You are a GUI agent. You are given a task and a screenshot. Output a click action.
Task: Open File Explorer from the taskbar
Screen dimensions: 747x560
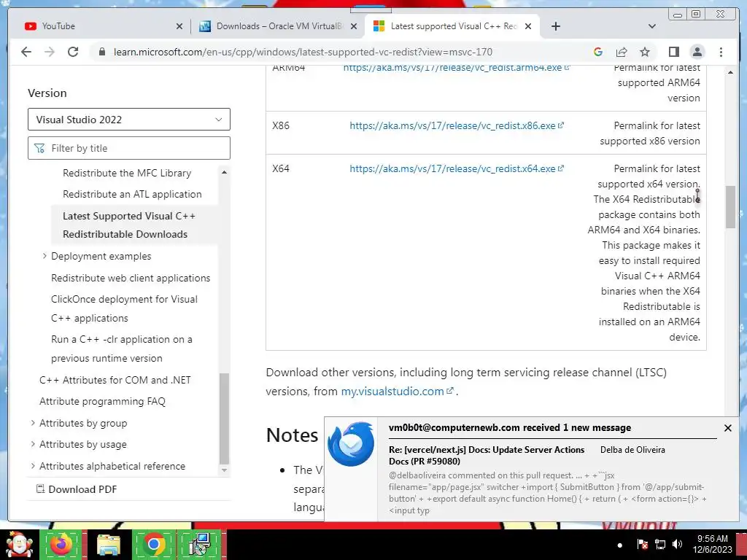tap(109, 544)
